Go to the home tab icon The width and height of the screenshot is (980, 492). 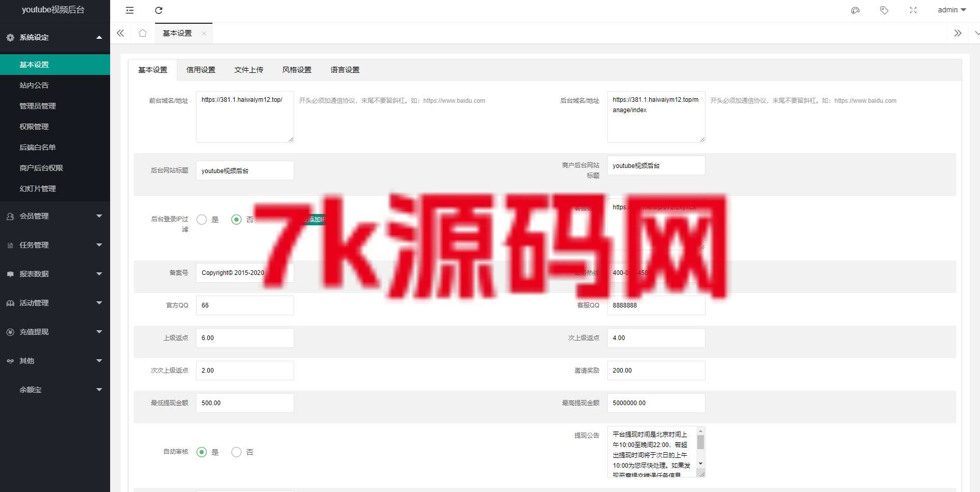click(143, 33)
